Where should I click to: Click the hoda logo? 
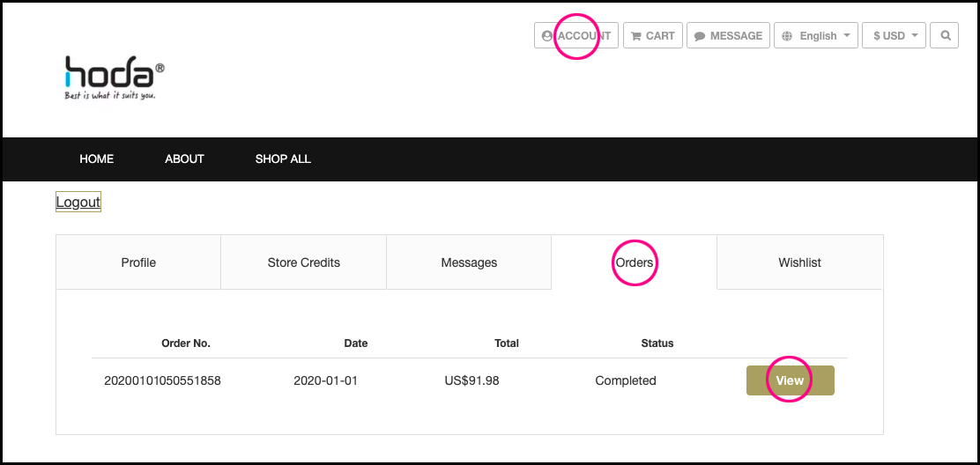point(114,77)
